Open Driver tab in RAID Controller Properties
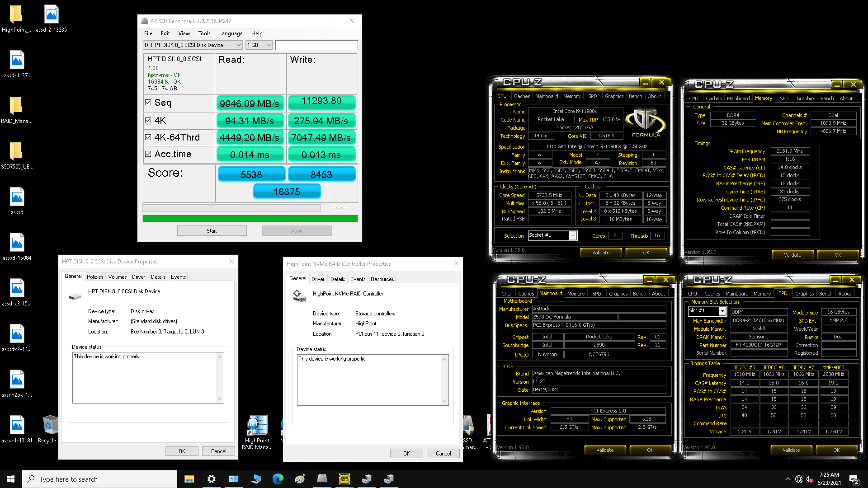This screenshot has width=868, height=488. tap(318, 279)
